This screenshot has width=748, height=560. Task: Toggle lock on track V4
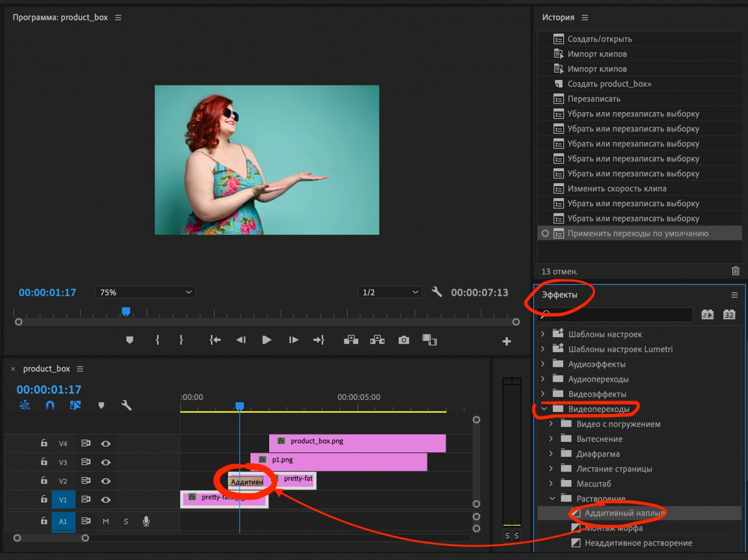point(44,443)
